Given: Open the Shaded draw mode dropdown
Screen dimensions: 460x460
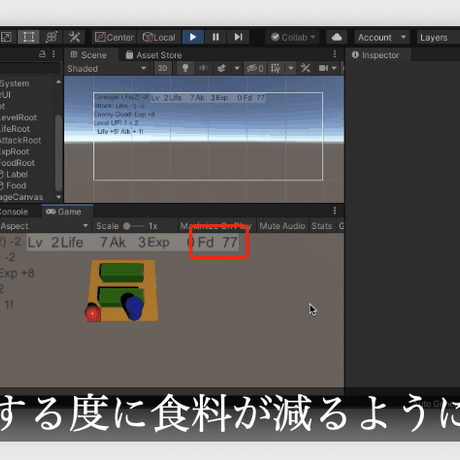Looking at the screenshot, I should pyautogui.click(x=107, y=69).
